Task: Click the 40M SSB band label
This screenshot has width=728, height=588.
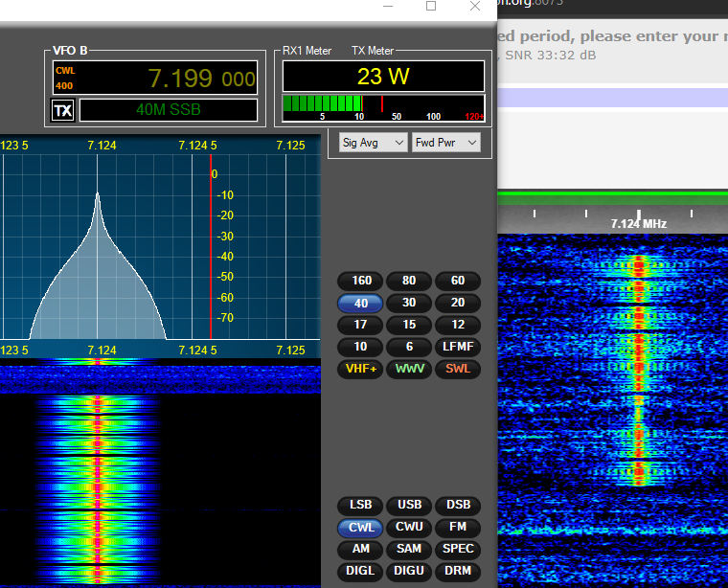Action: pyautogui.click(x=168, y=110)
